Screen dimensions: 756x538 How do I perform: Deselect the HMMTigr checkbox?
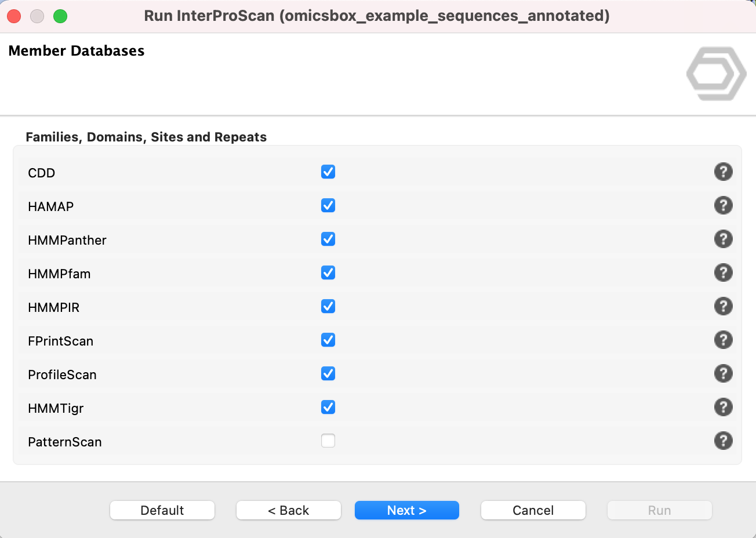pos(328,408)
